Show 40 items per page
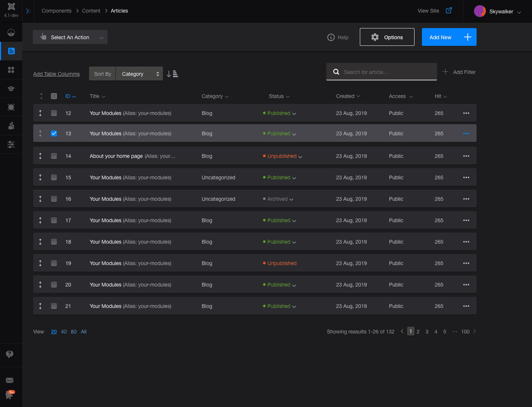 click(64, 332)
